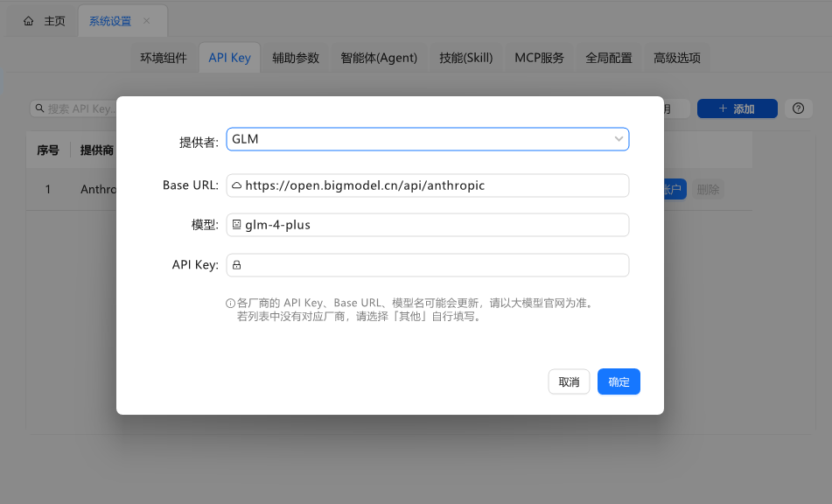832x504 pixels.
Task: Click the cloud icon in Base URL field
Action: (236, 185)
